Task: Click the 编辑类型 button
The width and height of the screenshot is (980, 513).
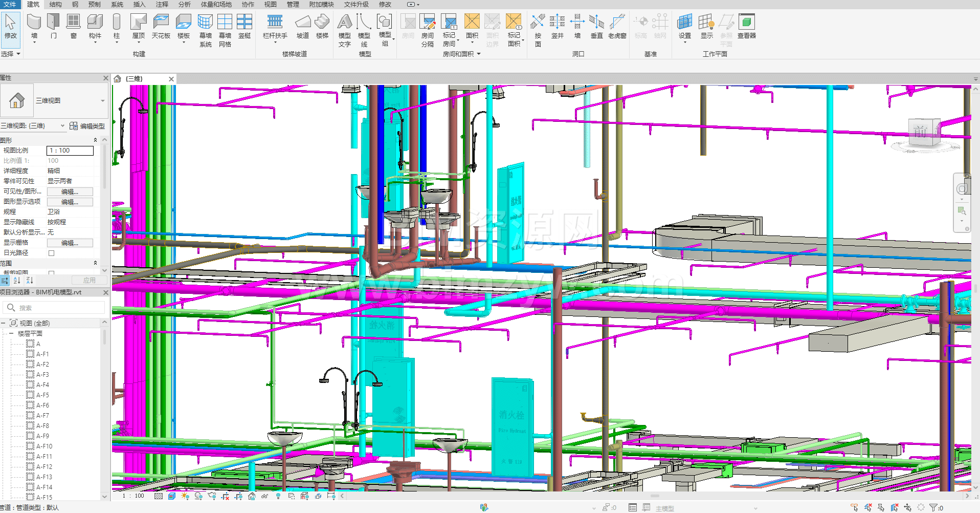Action: point(87,126)
